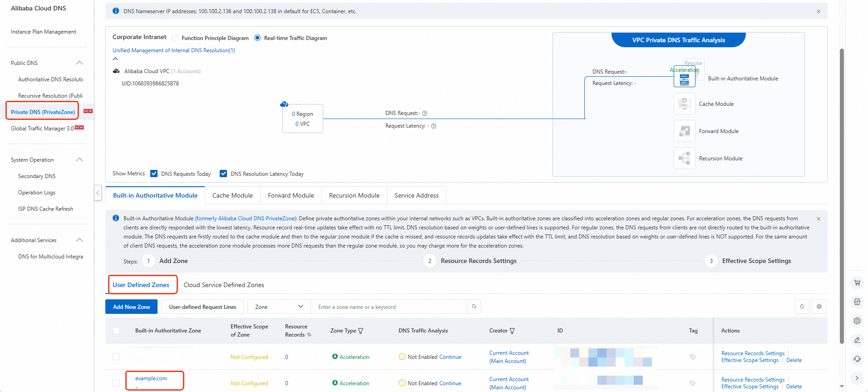The width and height of the screenshot is (868, 392).
Task: Select the Function Principle Diagram radio button
Action: tap(175, 38)
